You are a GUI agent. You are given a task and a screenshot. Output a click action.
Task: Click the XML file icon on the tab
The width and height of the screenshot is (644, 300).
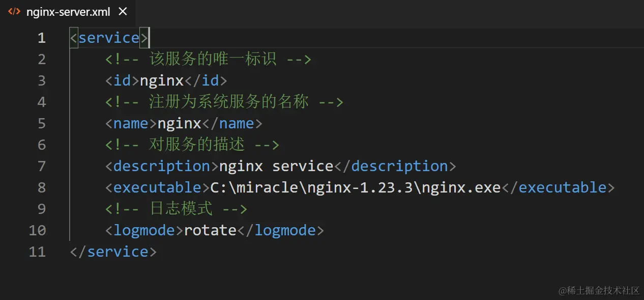[14, 12]
